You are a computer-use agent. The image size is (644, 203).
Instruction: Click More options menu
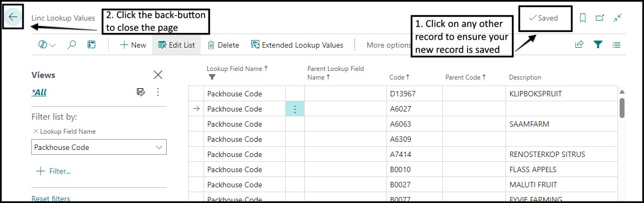point(389,45)
